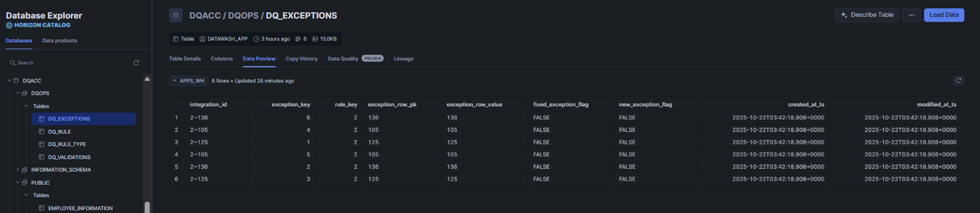Click the INFORMATION_SCHEMA schema icon
980x213 pixels.
(x=25, y=170)
